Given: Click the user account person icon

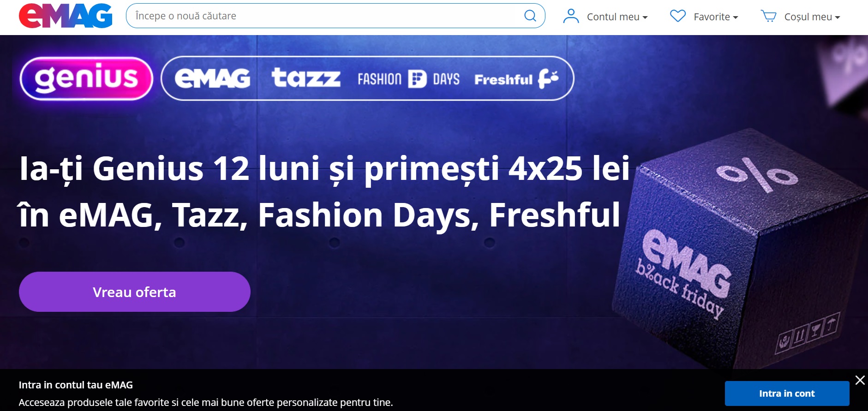Looking at the screenshot, I should point(571,16).
